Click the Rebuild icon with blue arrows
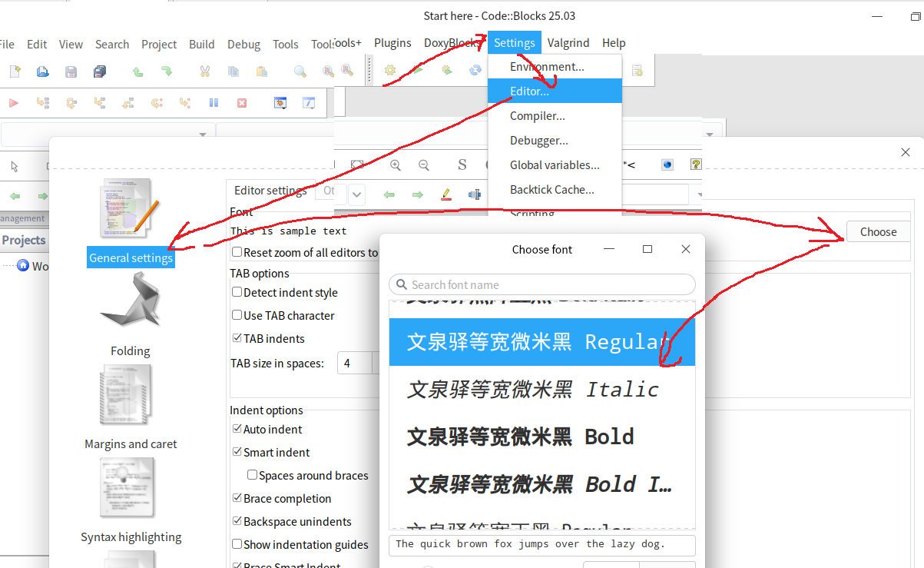This screenshot has width=924, height=568. (x=475, y=71)
